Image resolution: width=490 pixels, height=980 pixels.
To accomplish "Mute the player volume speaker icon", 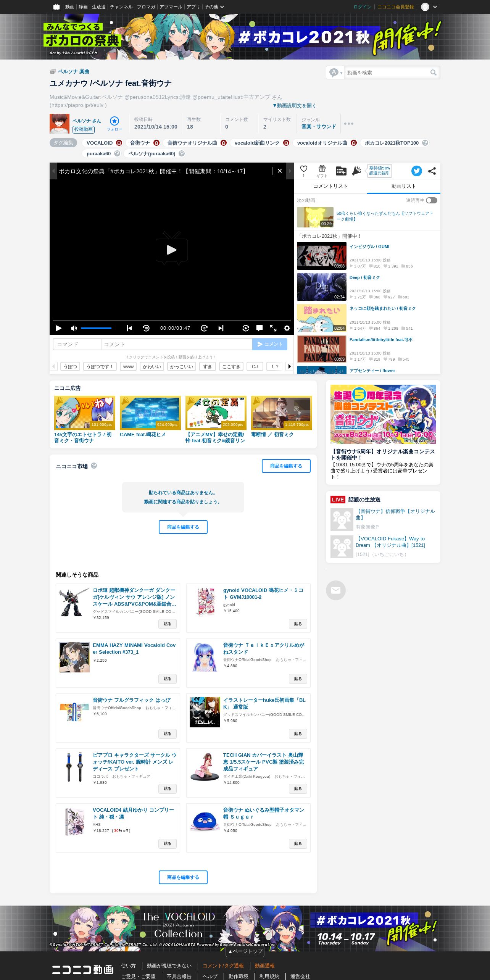I will 74,328.
